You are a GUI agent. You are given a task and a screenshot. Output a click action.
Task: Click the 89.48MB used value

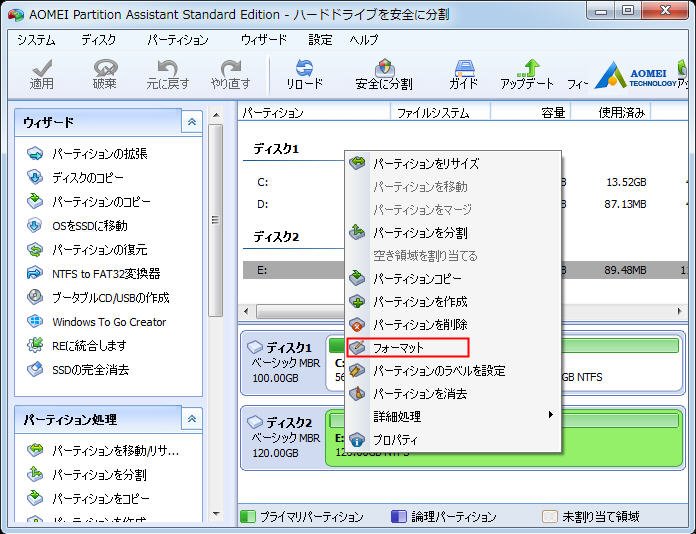point(625,270)
